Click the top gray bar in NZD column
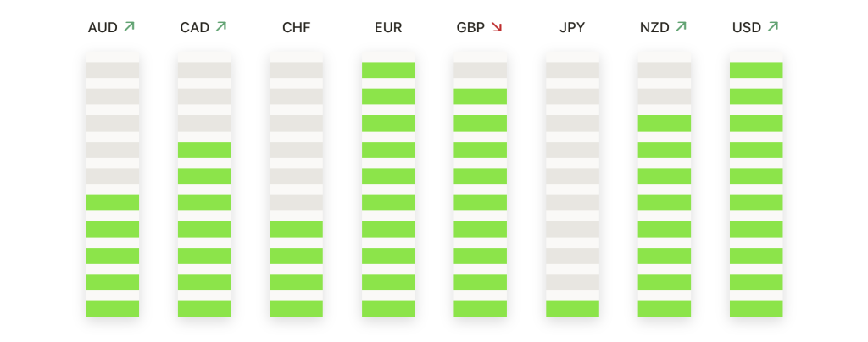The width and height of the screenshot is (868, 342). click(x=665, y=70)
